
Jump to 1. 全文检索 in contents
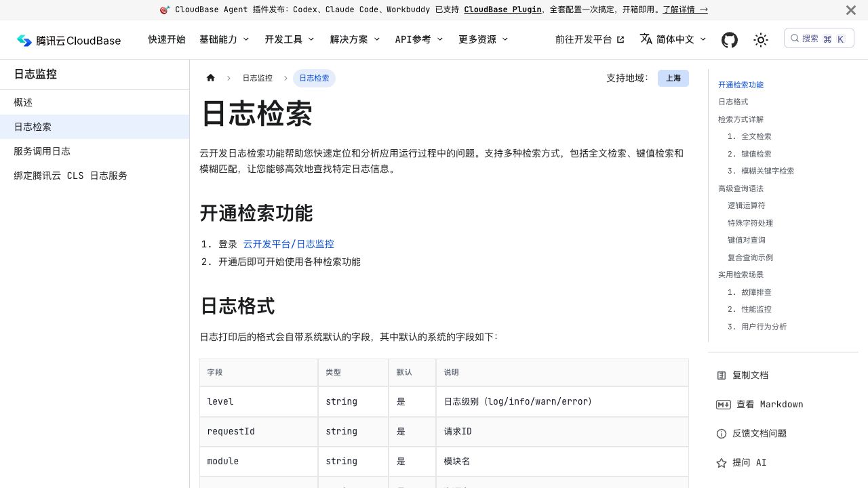click(x=749, y=136)
